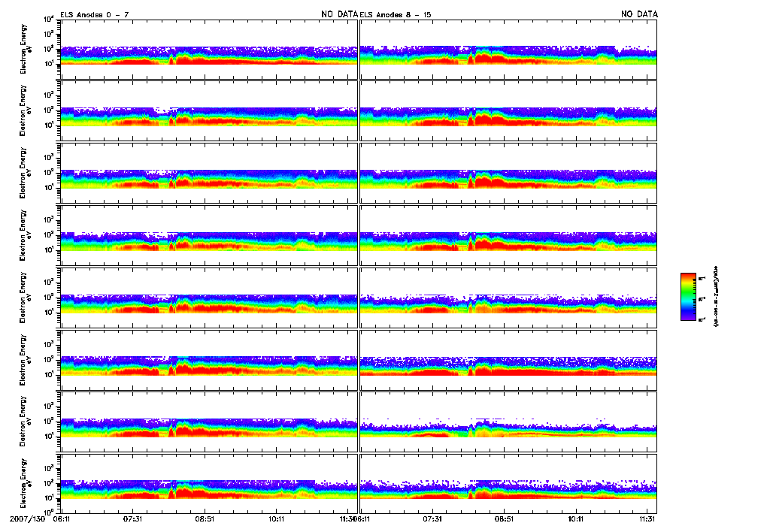Select the third-row spectrogram in the Anodes 0 - 7 column
Image resolution: width=770 pixels, height=532 pixels.
[x=209, y=173]
